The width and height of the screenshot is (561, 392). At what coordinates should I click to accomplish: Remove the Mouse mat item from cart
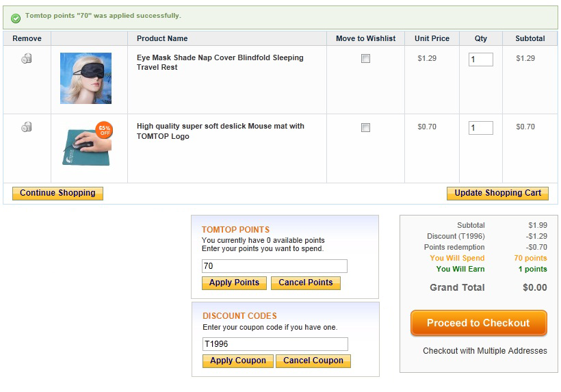[x=27, y=127]
